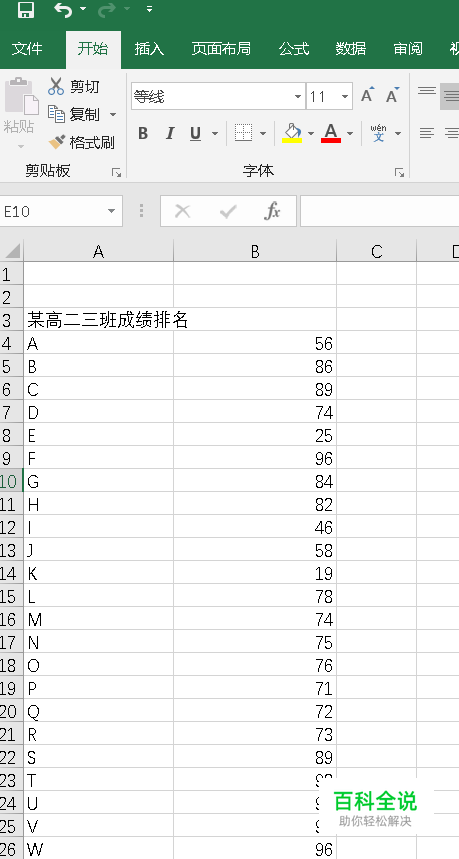This screenshot has width=459, height=859.
Task: Click the 复制 copy button
Action: 74,114
